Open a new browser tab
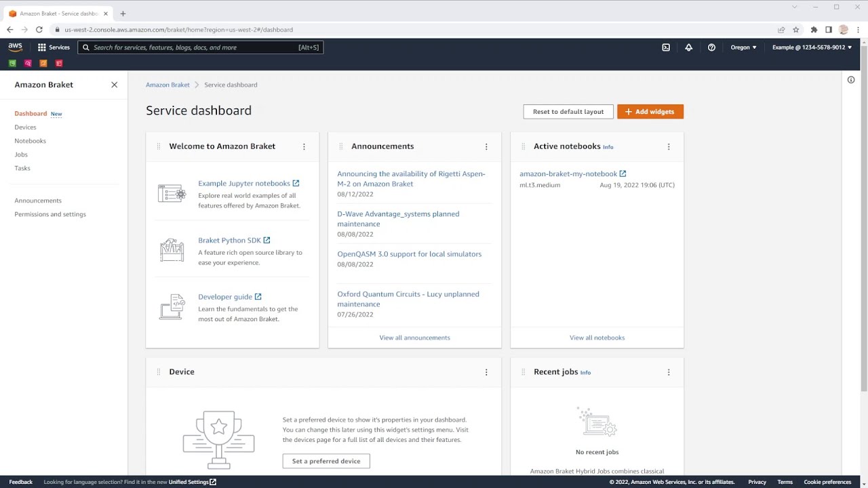Screen dimensions: 868x488 point(123,14)
